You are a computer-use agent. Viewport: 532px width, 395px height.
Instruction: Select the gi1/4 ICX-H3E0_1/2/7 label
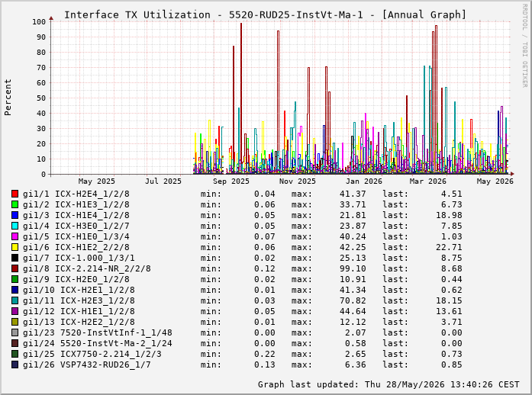point(76,226)
